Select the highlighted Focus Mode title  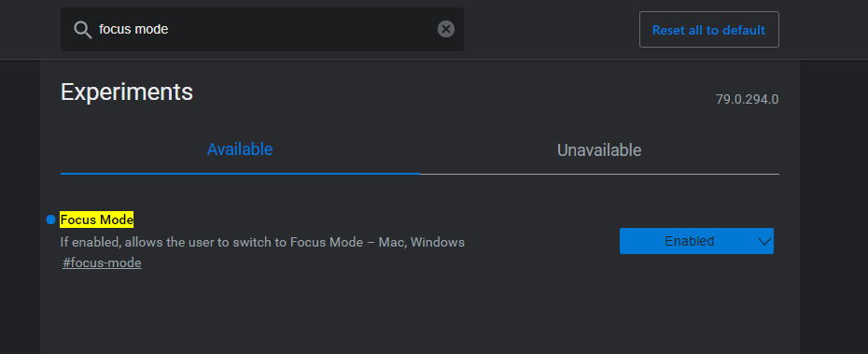pos(97,219)
